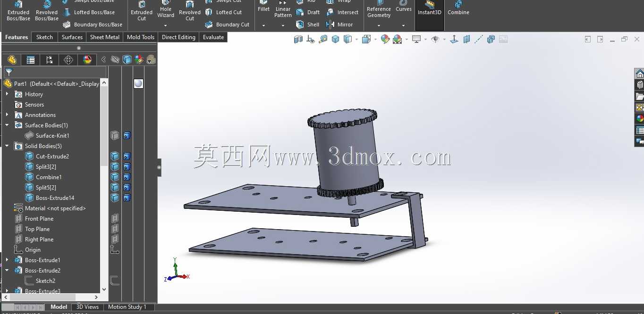This screenshot has height=314, width=644.
Task: Collapse the Solid Bodies(5) folder
Action: click(x=7, y=146)
